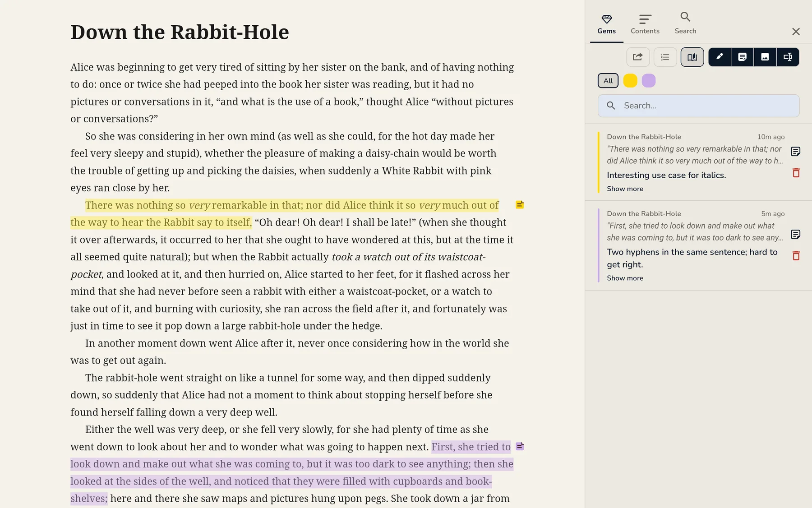812x508 pixels.
Task: Click the numbered list order icon
Action: pos(665,57)
